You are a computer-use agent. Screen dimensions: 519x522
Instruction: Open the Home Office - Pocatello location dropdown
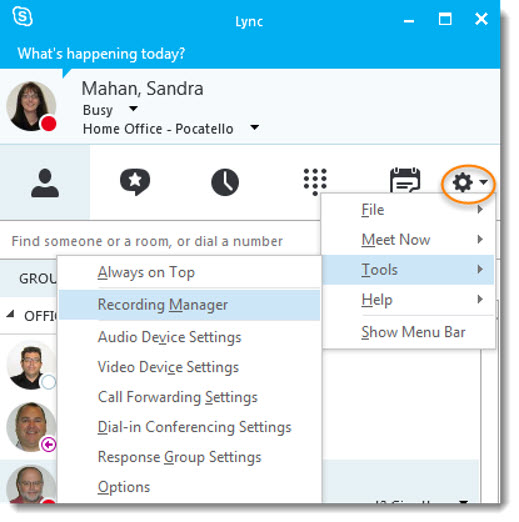click(255, 127)
